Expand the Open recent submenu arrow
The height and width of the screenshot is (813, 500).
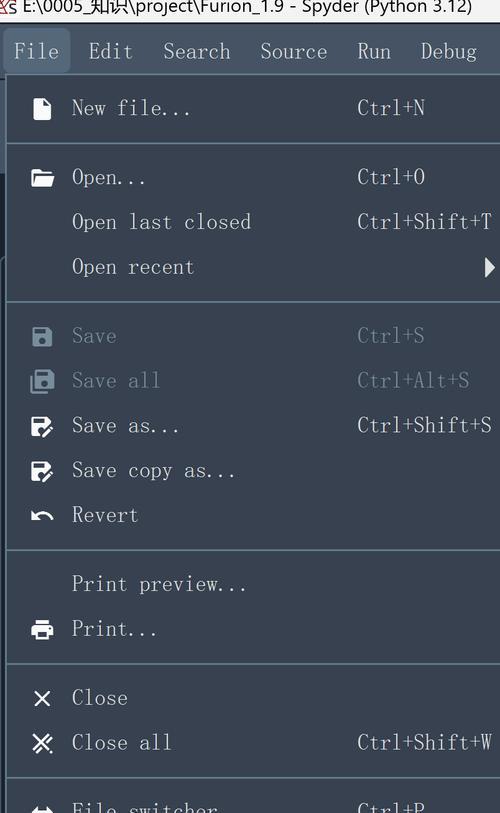tap(489, 268)
